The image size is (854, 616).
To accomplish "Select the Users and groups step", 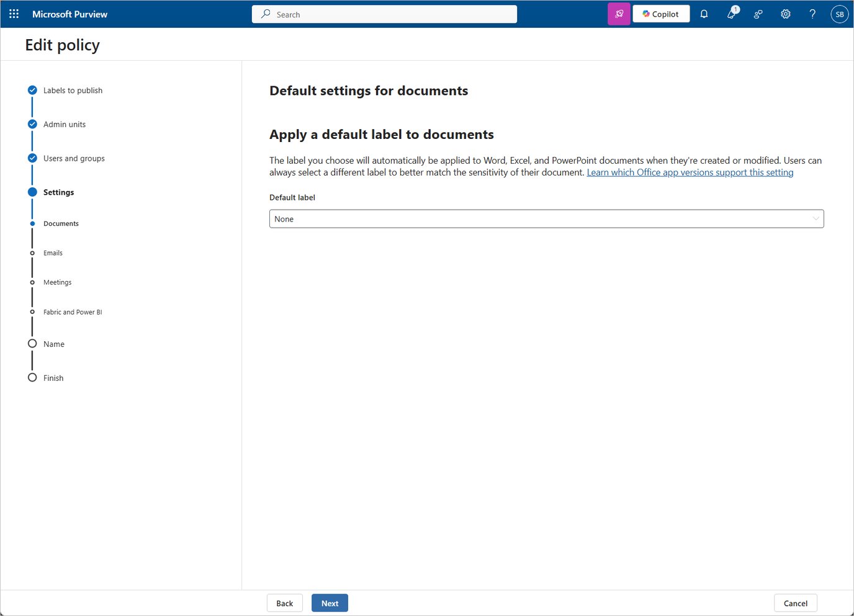I will [74, 159].
